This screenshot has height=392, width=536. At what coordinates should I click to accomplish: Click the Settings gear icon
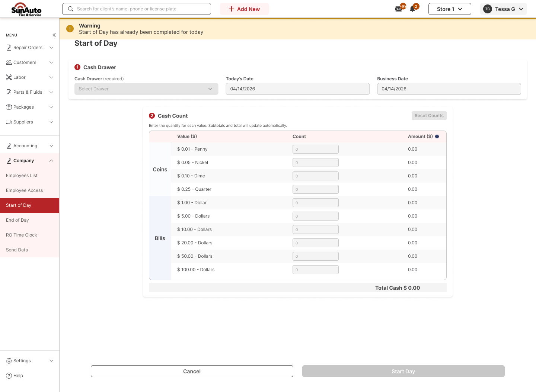coord(9,361)
